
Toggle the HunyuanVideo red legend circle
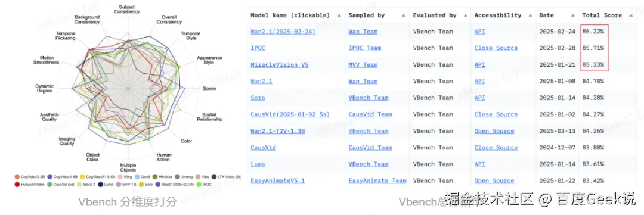[17, 184]
